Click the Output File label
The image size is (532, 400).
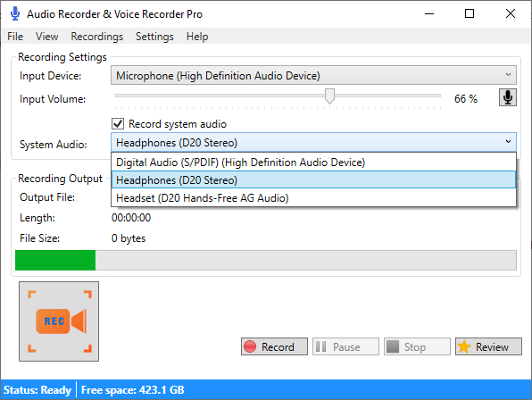pos(47,197)
